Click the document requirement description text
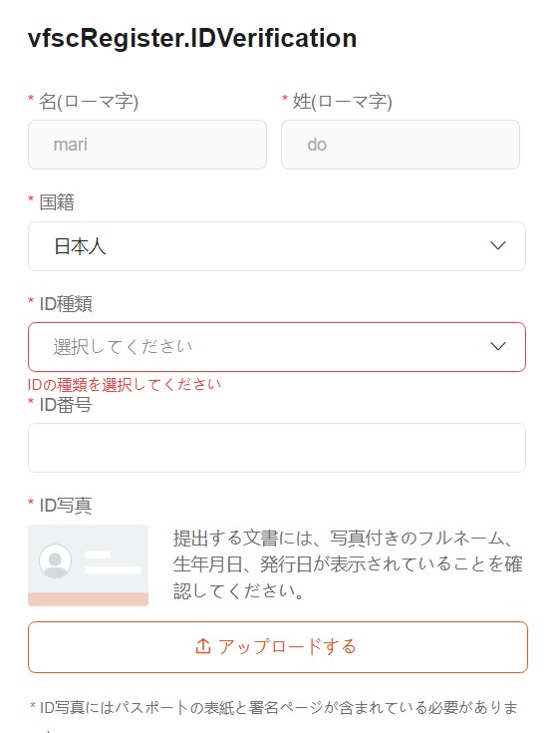The image size is (560, 733). 348,564
